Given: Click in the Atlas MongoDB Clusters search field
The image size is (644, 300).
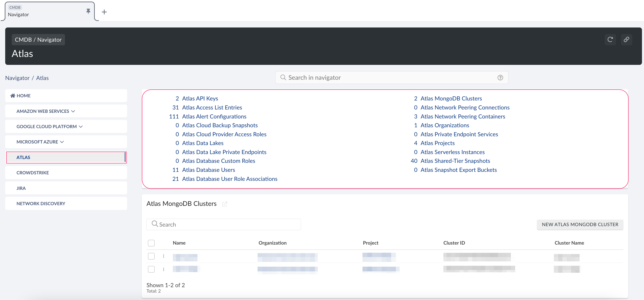Looking at the screenshot, I should (224, 224).
